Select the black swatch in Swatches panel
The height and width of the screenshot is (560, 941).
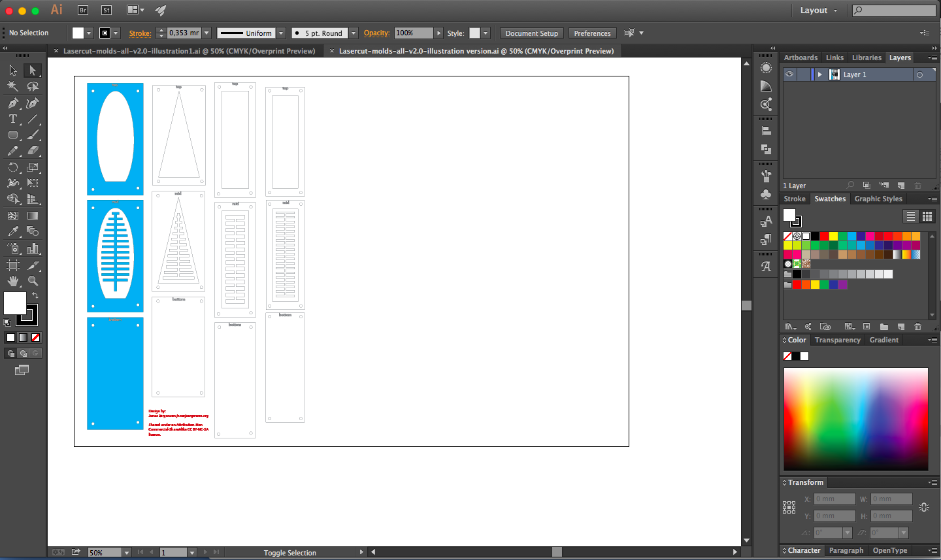point(816,236)
